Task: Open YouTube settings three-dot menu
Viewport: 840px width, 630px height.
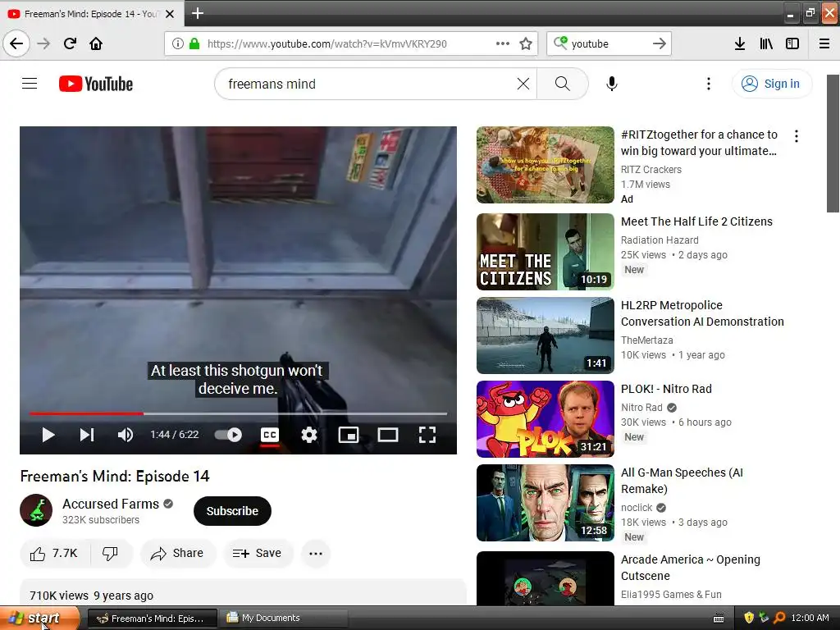Action: click(x=709, y=84)
